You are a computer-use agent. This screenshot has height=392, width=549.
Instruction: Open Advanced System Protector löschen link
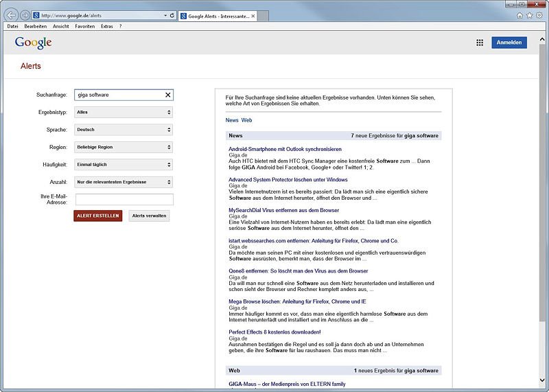coord(288,180)
